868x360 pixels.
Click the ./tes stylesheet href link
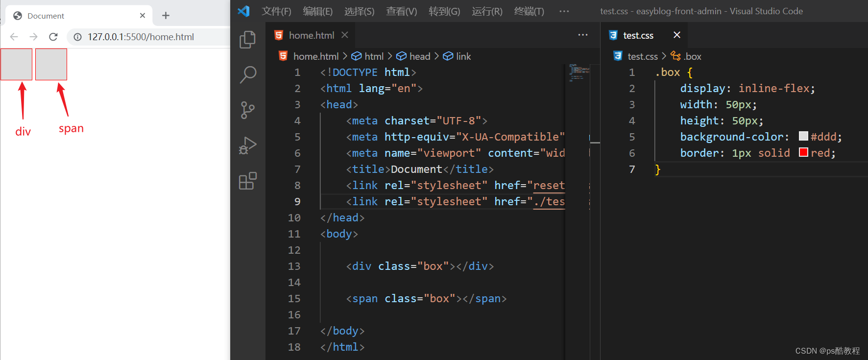tap(549, 201)
